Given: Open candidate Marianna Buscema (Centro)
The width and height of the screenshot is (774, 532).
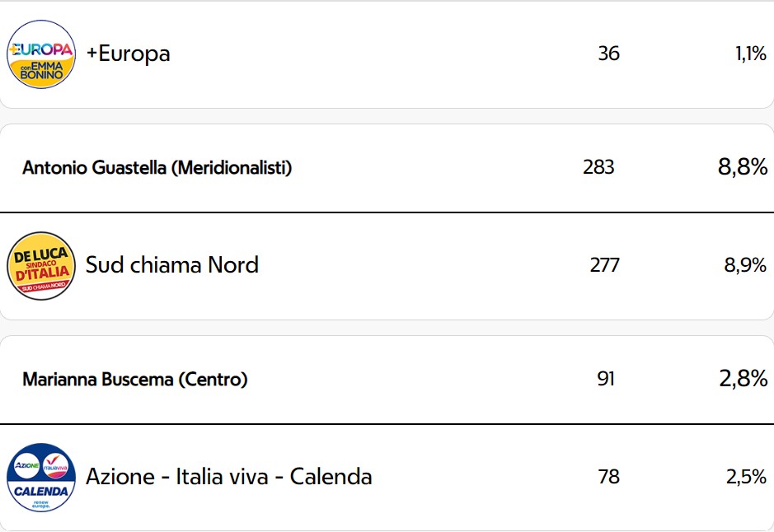Looking at the screenshot, I should tap(135, 379).
